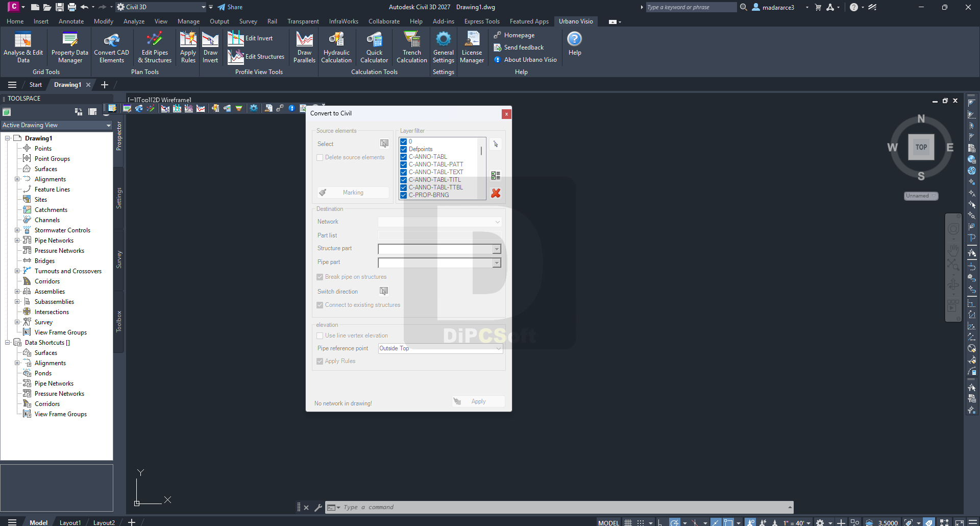Screen dimensions: 980x526
Task: Open the Pipe part dropdown
Action: 439,263
